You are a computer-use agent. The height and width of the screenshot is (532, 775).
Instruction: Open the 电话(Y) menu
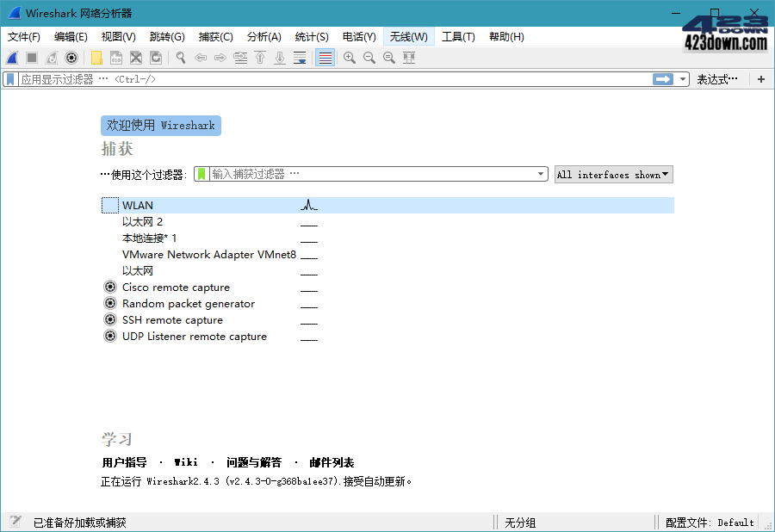coord(359,37)
